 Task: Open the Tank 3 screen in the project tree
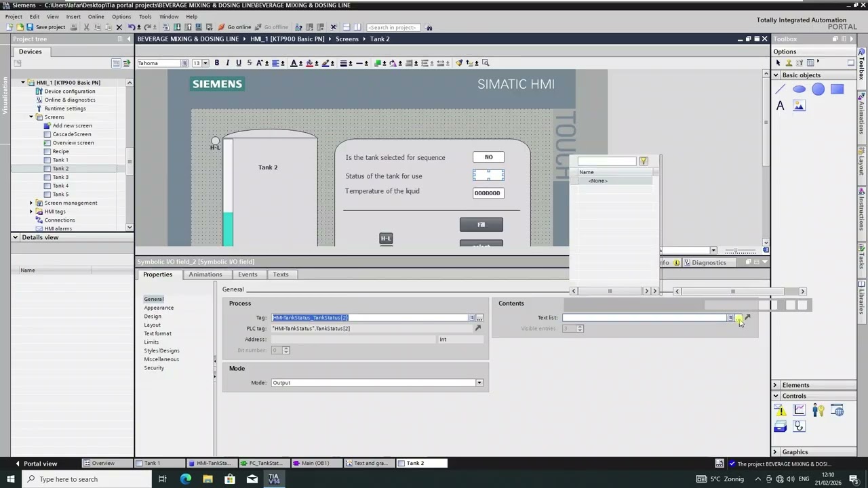[x=60, y=178]
